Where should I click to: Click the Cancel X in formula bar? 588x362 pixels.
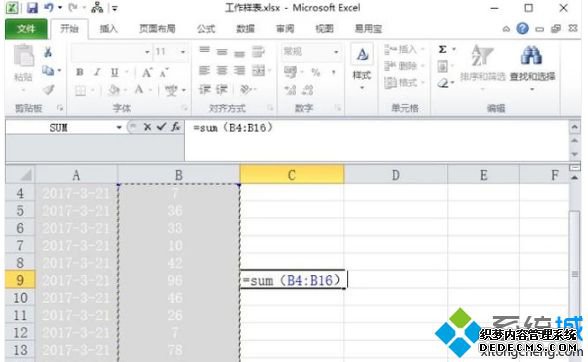(x=147, y=127)
